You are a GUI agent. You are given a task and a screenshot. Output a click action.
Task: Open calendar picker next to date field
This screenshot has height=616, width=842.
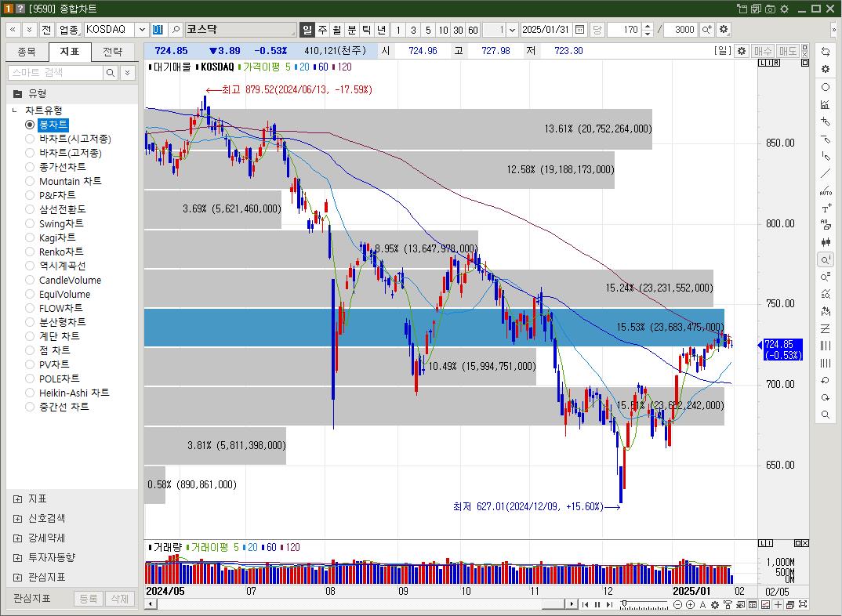(580, 30)
